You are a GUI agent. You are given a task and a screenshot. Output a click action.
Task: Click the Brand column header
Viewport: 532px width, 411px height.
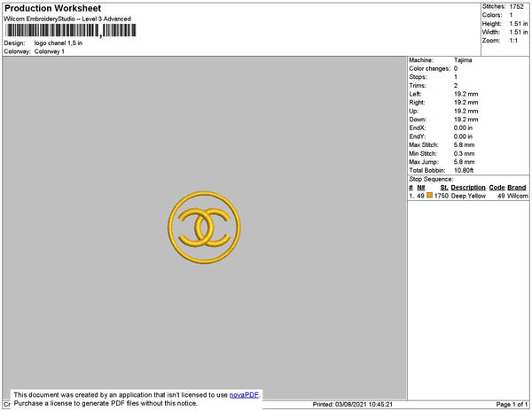coord(517,188)
